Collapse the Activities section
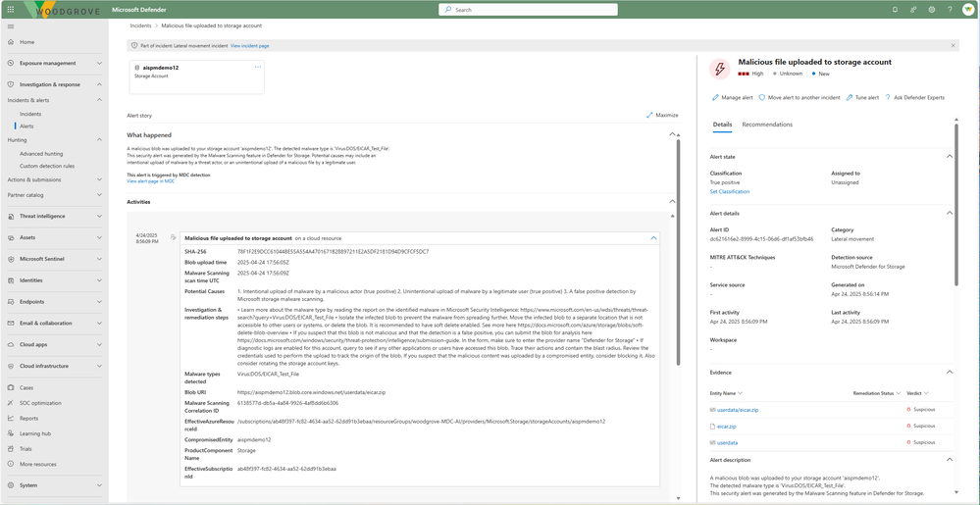 pos(672,202)
